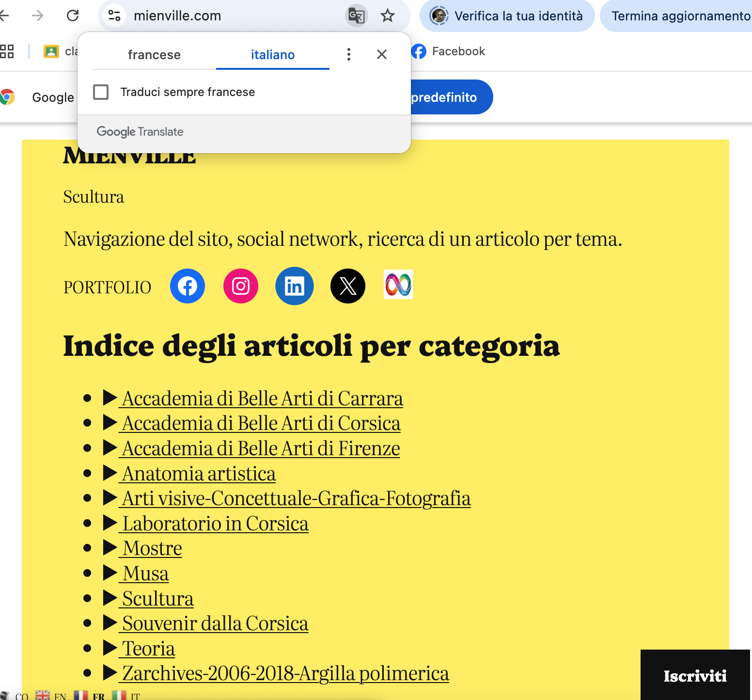Open Mienville's LinkedIn social icon

[x=295, y=286]
